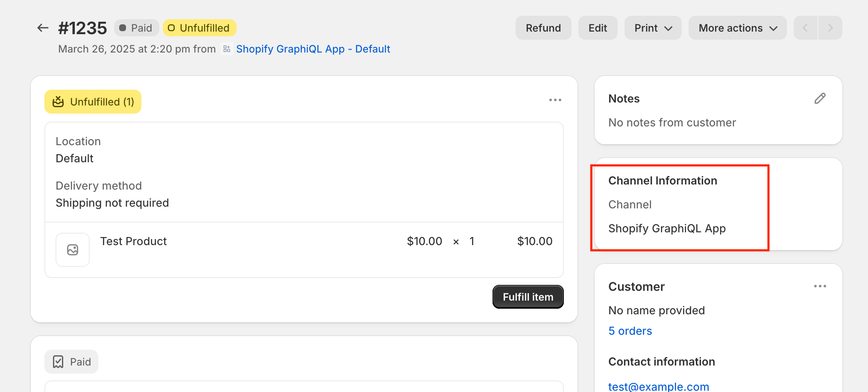The image size is (868, 392).
Task: Click the Paid badge next to order number
Action: (136, 28)
